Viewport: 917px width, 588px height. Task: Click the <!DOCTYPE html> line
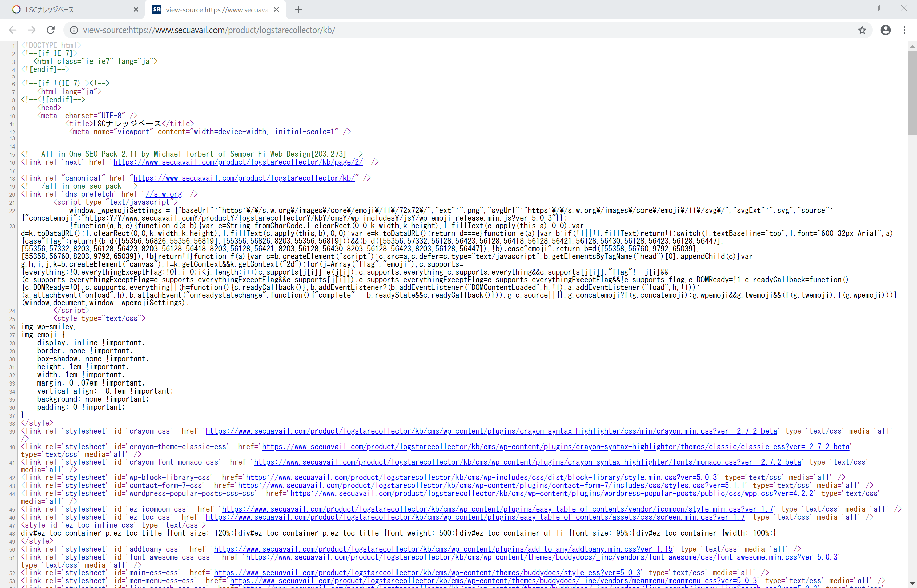51,46
